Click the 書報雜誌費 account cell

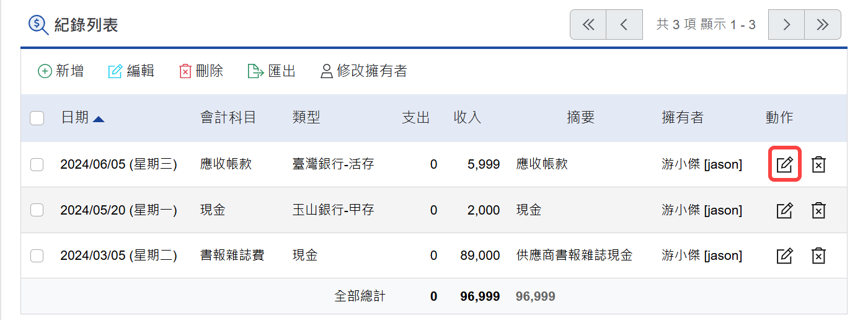pos(232,256)
